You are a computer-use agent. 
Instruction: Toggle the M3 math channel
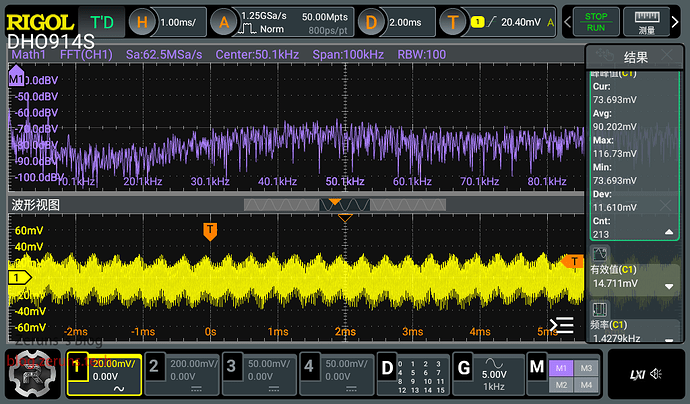(585, 368)
